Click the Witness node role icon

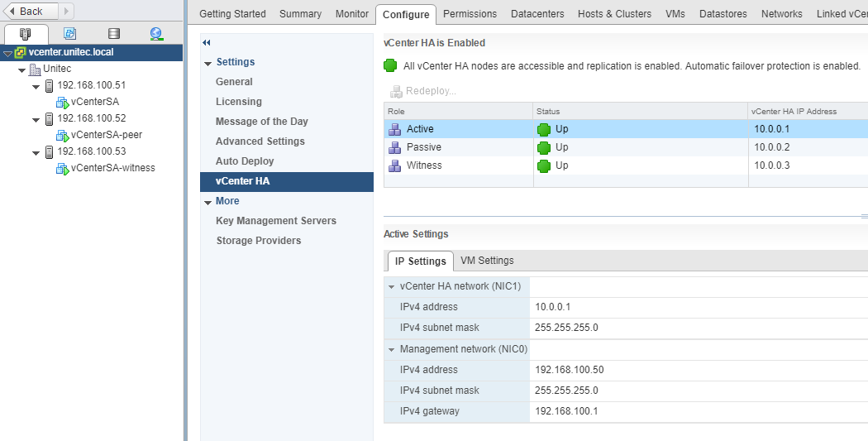(394, 165)
